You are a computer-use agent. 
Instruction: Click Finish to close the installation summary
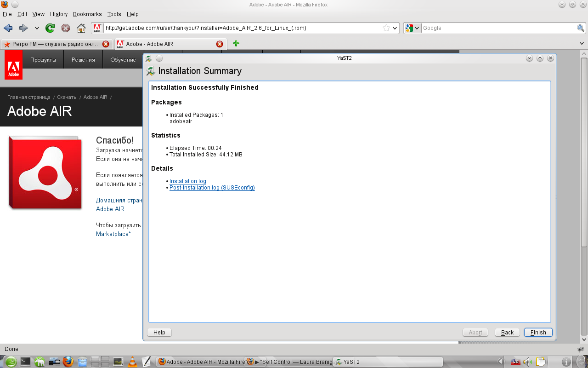point(538,333)
